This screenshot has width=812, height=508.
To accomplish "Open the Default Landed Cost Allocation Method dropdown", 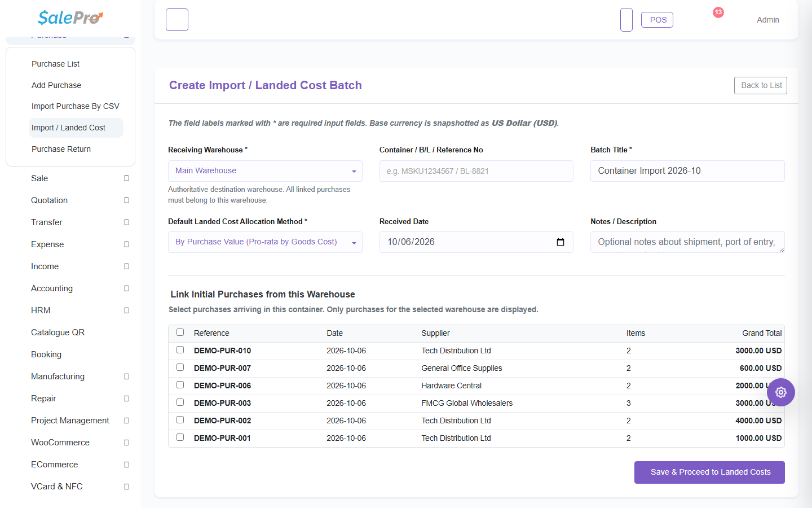I will [x=265, y=242].
